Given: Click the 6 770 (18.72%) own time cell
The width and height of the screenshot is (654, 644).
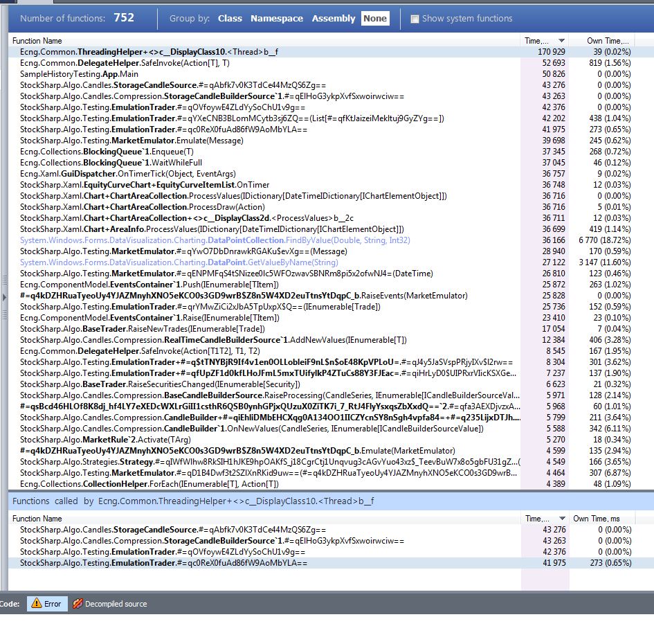Looking at the screenshot, I should 604,240.
